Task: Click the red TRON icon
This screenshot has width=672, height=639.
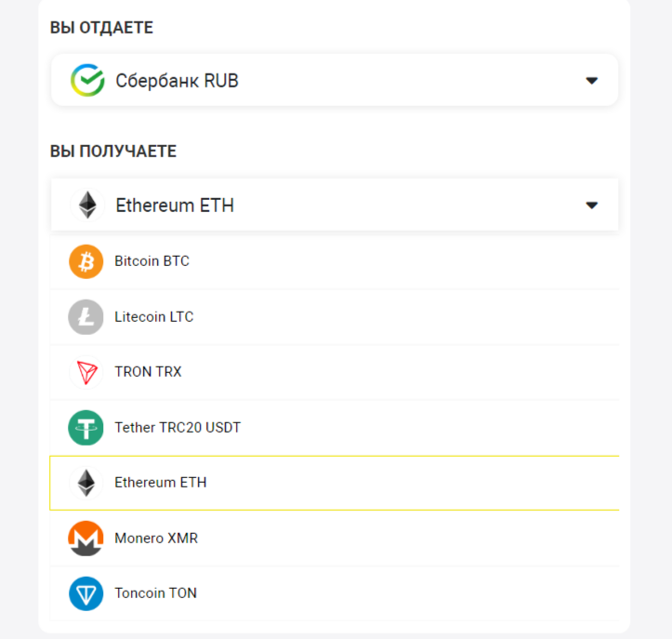Action: [x=86, y=372]
